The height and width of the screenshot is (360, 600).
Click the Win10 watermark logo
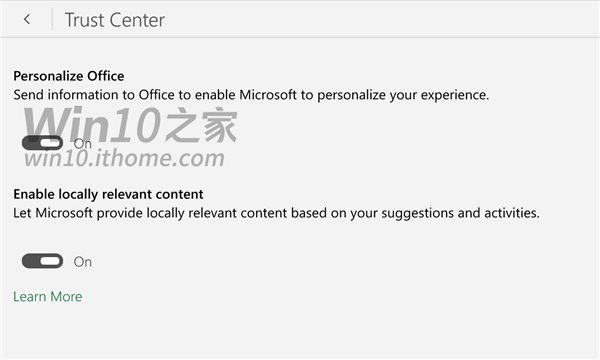tap(93, 124)
